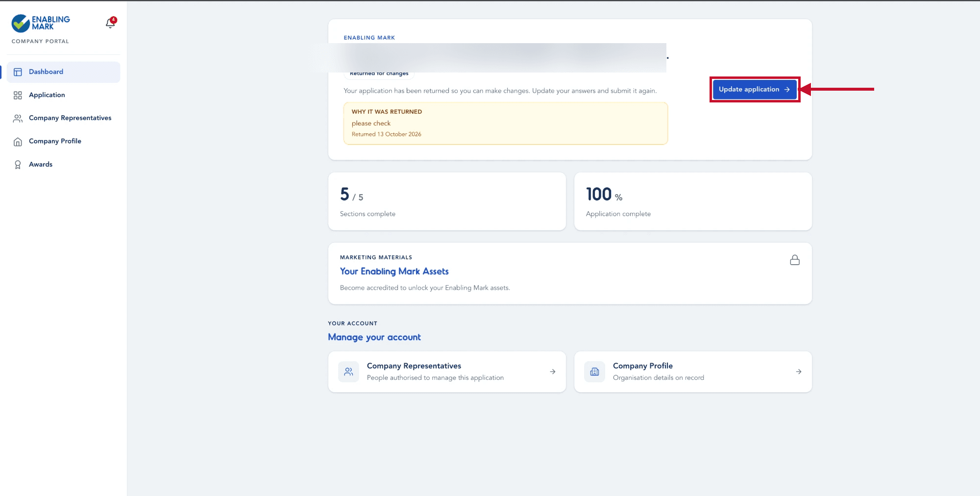The image size is (980, 496).
Task: Click the Enabling Mark logo
Action: coord(41,23)
